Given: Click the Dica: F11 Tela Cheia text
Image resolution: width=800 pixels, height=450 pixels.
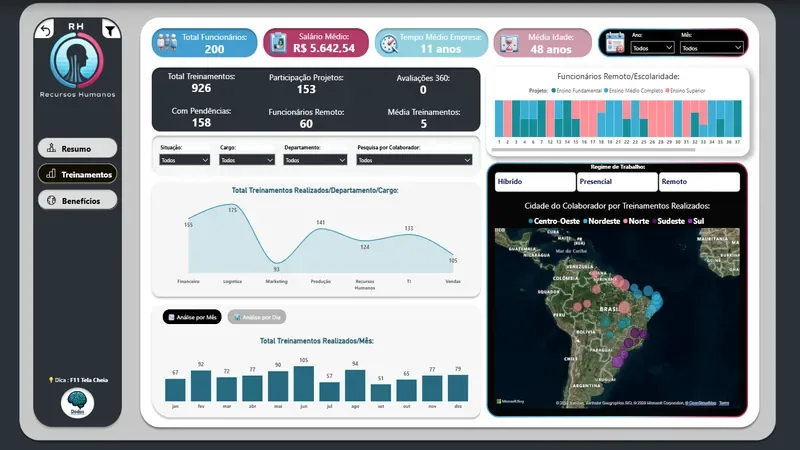Looking at the screenshot, I should coord(81,380).
